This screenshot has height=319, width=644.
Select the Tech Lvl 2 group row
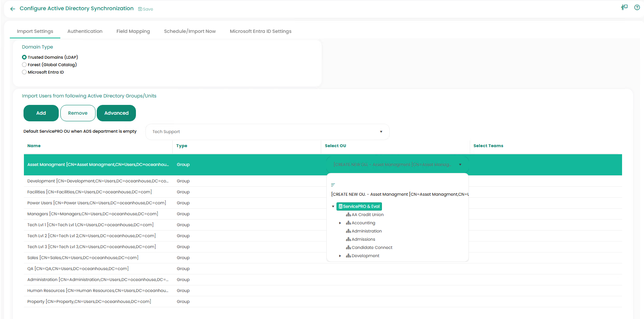(91, 236)
